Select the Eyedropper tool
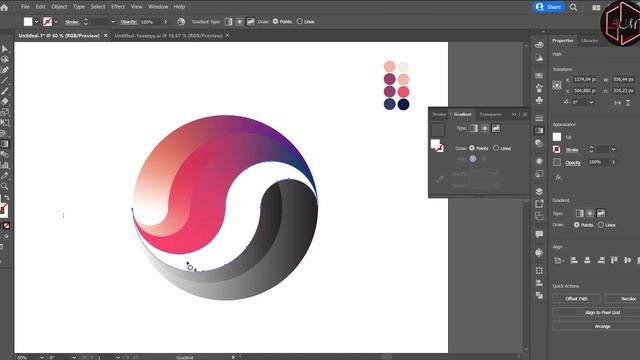 (5, 176)
